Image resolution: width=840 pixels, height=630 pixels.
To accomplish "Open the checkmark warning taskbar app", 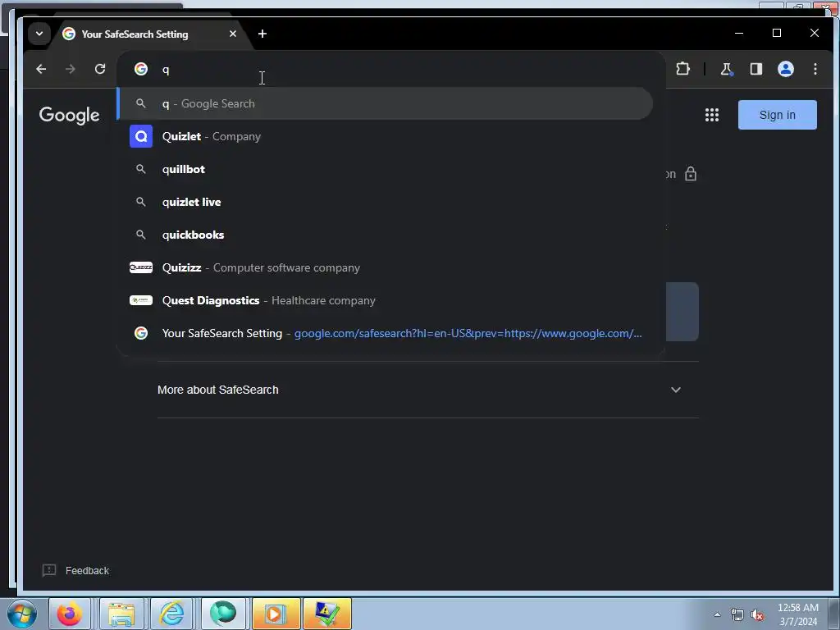I will pos(327,614).
